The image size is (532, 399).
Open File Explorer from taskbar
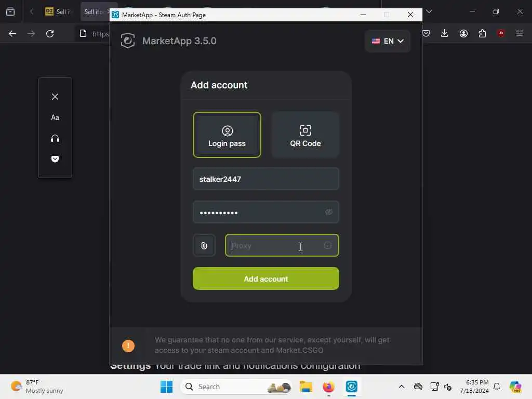[305, 387]
